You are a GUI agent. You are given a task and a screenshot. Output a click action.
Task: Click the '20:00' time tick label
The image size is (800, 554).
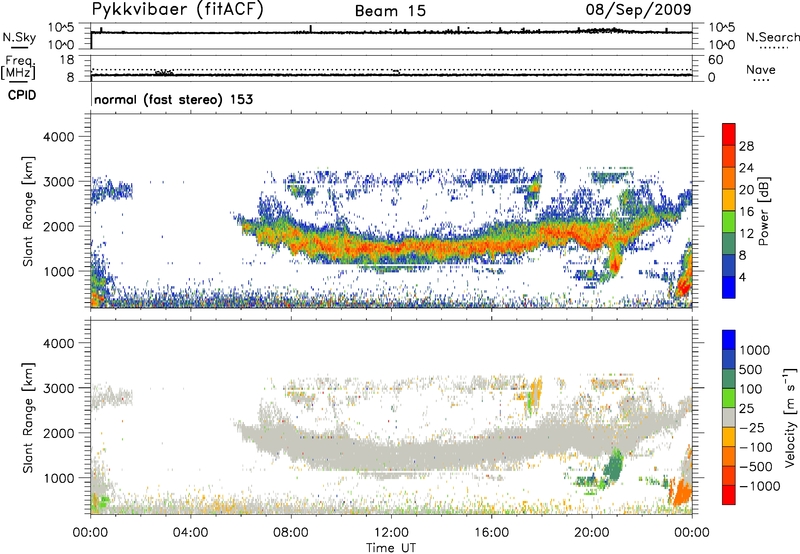tap(592, 533)
